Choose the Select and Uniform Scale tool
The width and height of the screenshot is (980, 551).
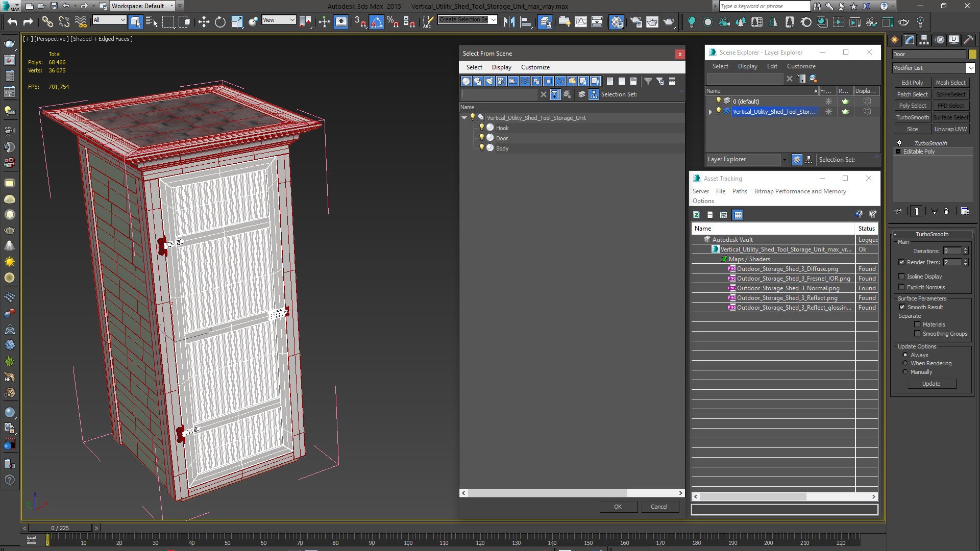(x=237, y=21)
